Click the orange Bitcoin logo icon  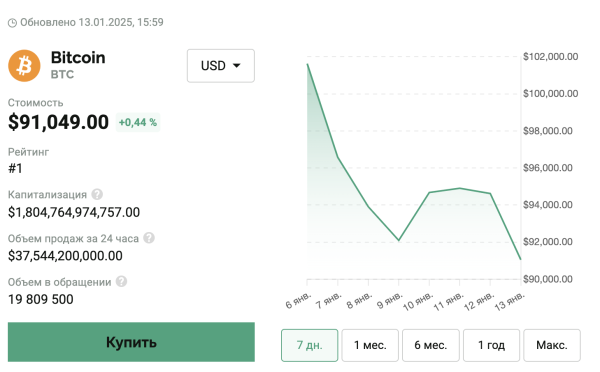(x=24, y=65)
